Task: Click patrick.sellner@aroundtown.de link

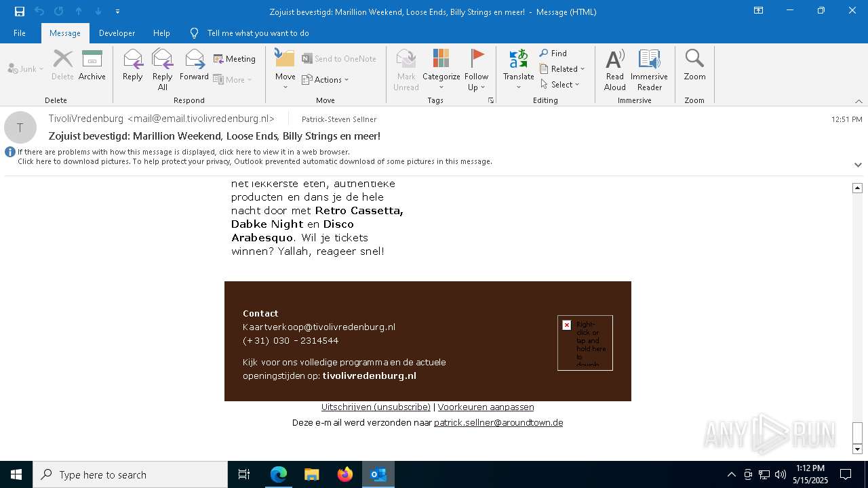Action: click(x=498, y=422)
